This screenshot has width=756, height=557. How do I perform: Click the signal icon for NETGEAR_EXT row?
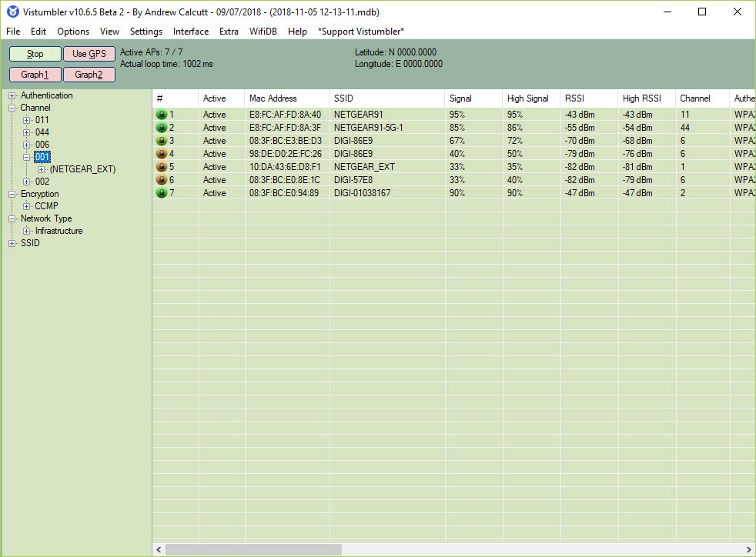[x=162, y=167]
